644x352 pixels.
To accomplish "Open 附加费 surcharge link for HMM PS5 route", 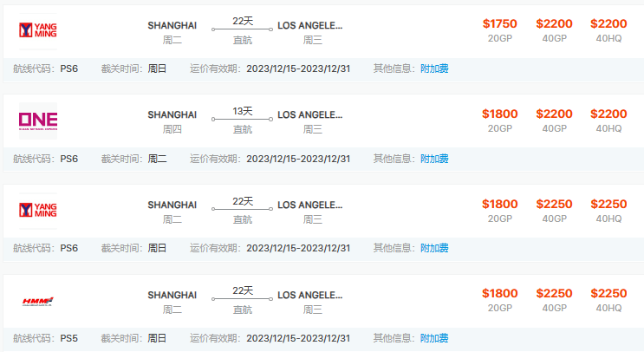I will pyautogui.click(x=434, y=338).
